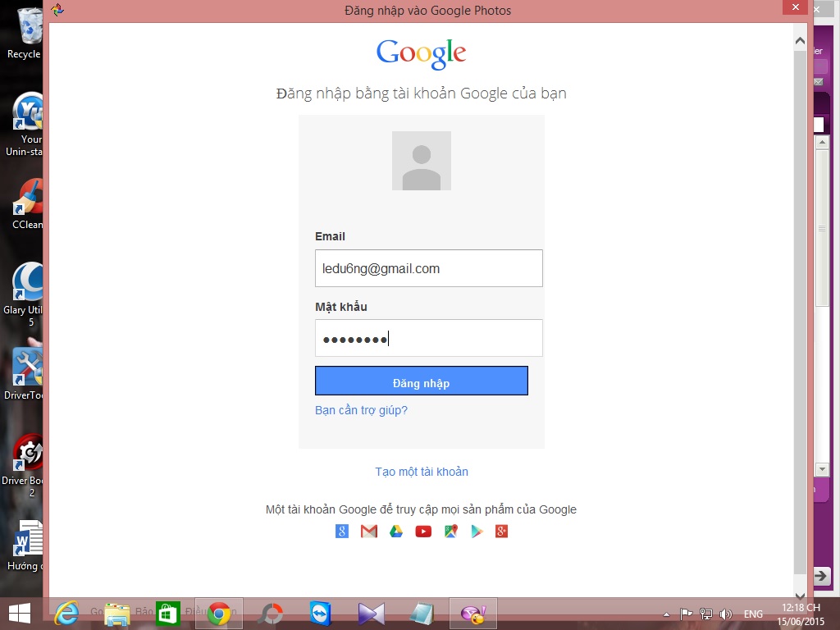Click the scroll down arrow in login dialog
The width and height of the screenshot is (840, 630).
point(800,596)
